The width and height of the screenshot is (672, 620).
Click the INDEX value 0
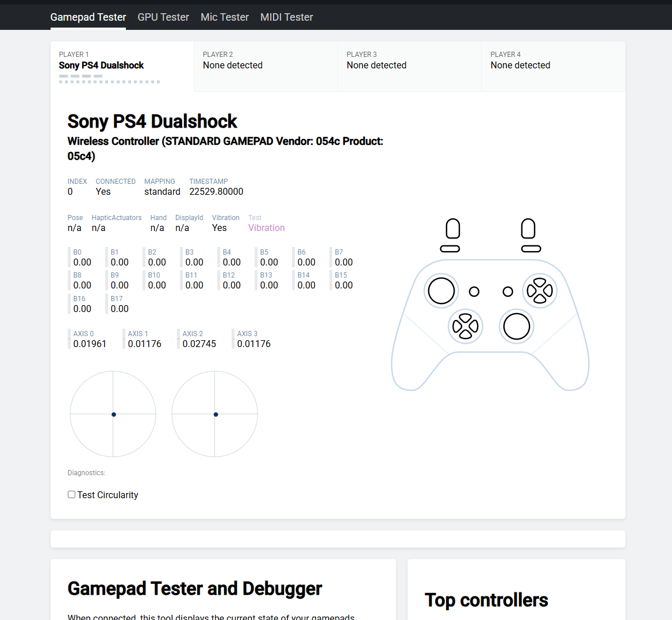coord(70,192)
